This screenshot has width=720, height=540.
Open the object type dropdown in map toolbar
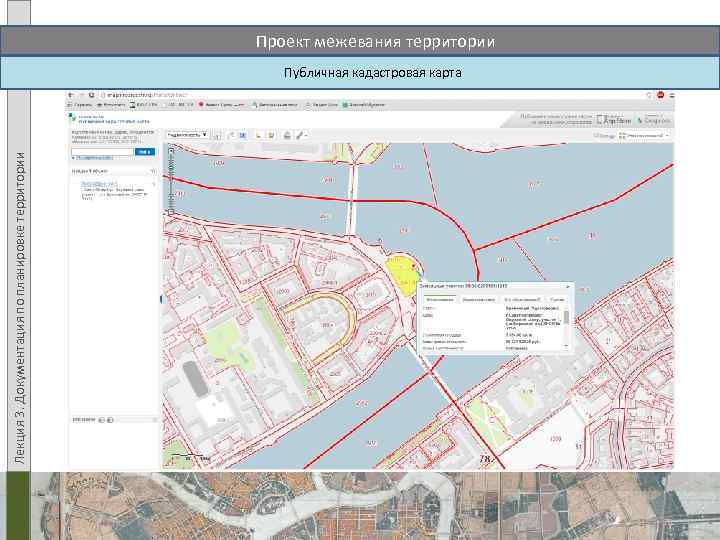187,135
